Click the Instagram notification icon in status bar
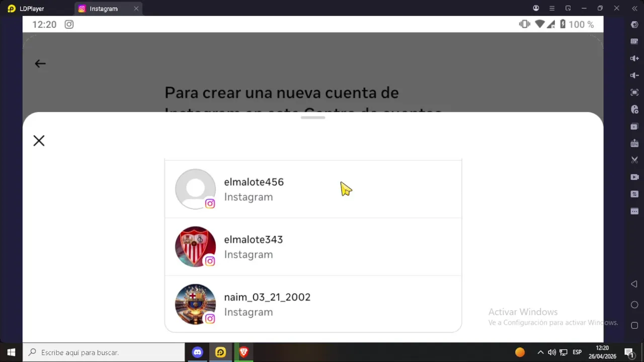This screenshot has height=362, width=644. (69, 24)
